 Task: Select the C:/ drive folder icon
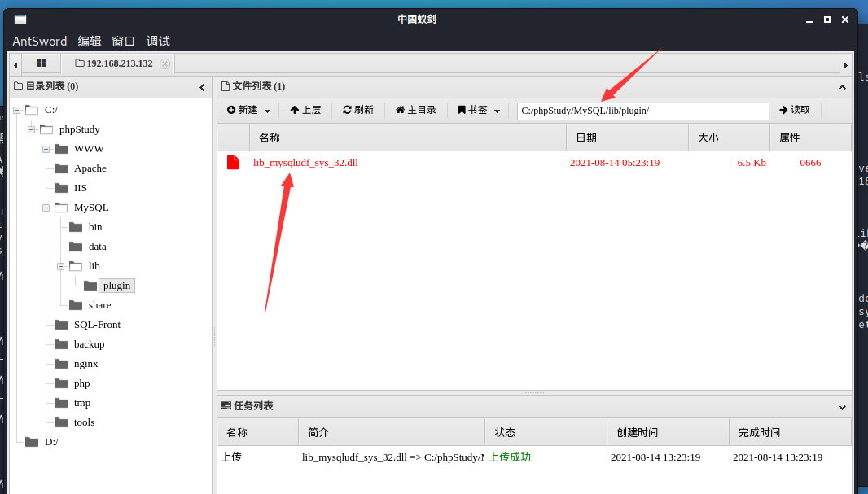(32, 110)
